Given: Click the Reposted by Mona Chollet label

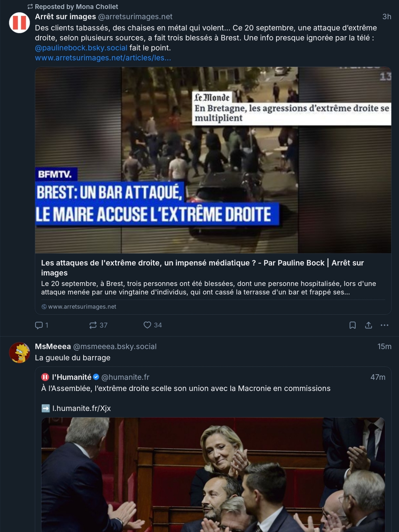Looking at the screenshot, I should click(x=76, y=7).
